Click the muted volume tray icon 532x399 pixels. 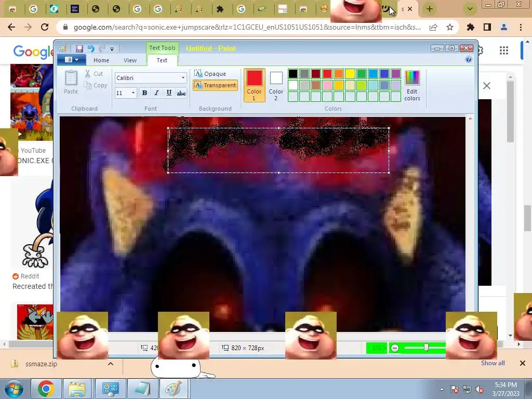pyautogui.click(x=480, y=390)
